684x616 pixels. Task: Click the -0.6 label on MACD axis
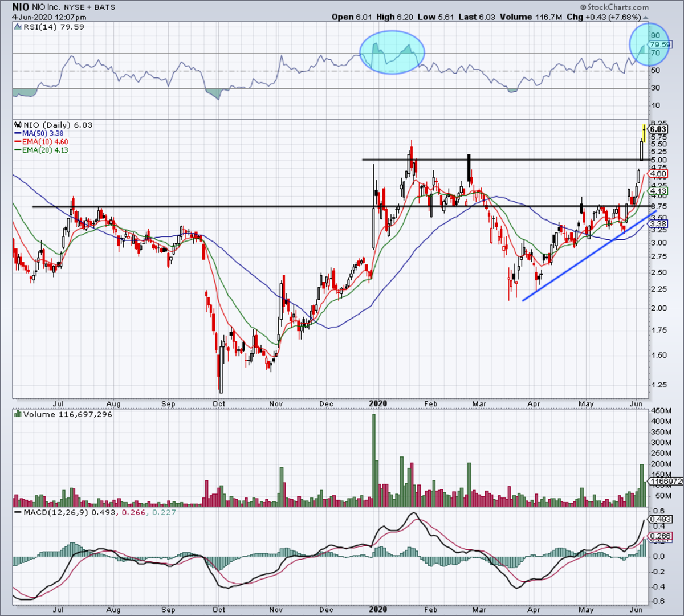click(657, 602)
